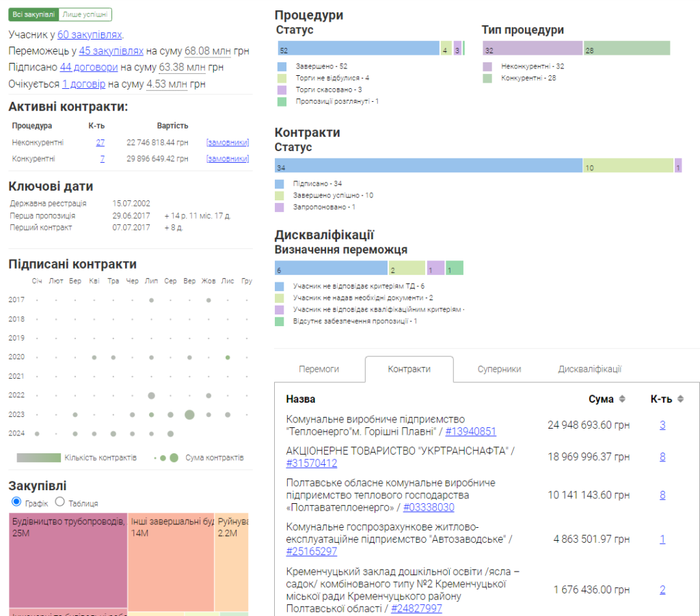Screen dimensions: 700x616
Task: Open the 60 закупівлях link
Action: tap(90, 34)
